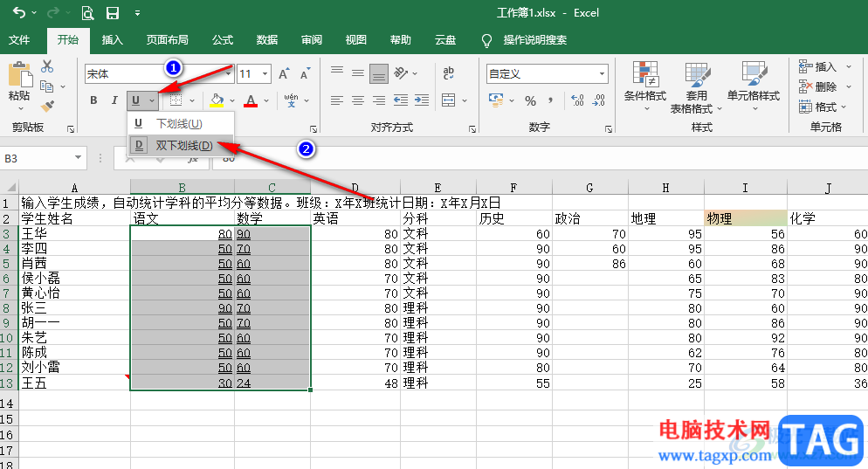Screen dimensions: 868x469
Task: Increase font size with larger A icon
Action: (284, 73)
